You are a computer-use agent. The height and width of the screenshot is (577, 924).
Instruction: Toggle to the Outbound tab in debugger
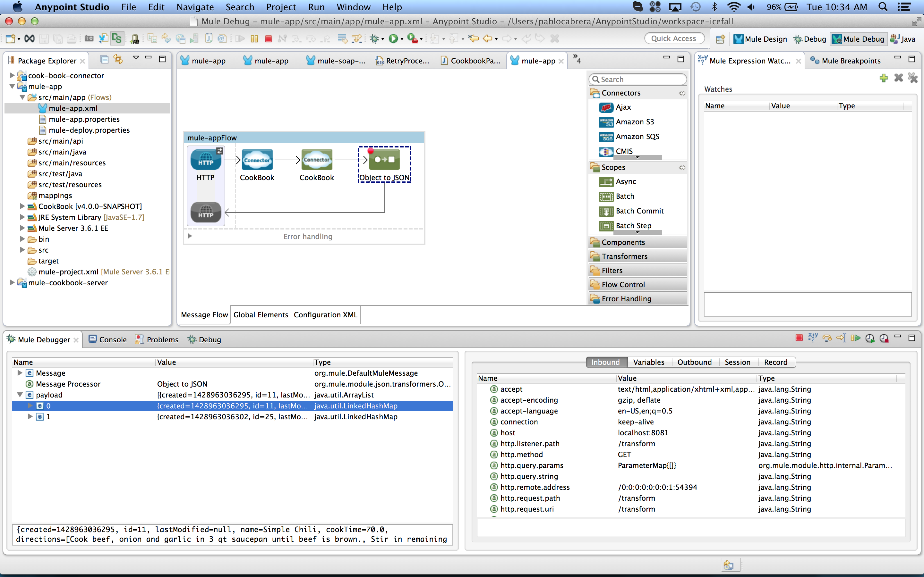click(x=694, y=362)
